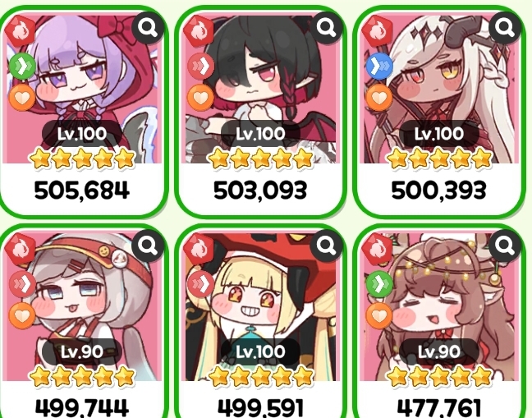Click the five-star rating on the 477,761 power card
This screenshot has height=418, width=532.
coord(439,377)
